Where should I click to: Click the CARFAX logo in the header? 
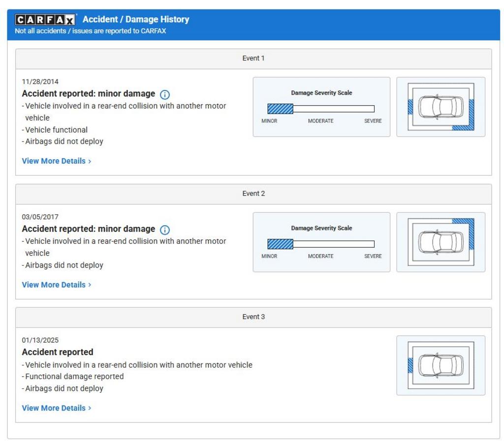coord(45,20)
